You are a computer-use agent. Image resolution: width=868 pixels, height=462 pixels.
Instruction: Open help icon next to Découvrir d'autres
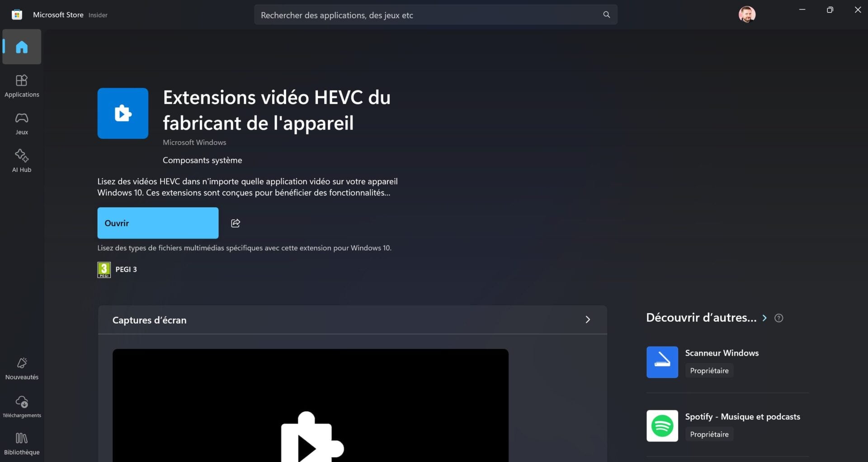778,318
